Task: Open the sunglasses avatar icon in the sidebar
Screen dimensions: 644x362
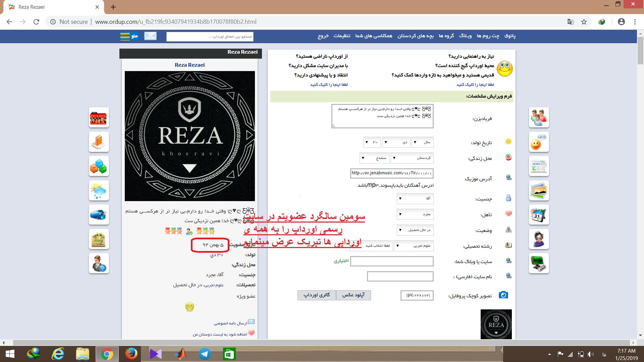Action: click(539, 239)
